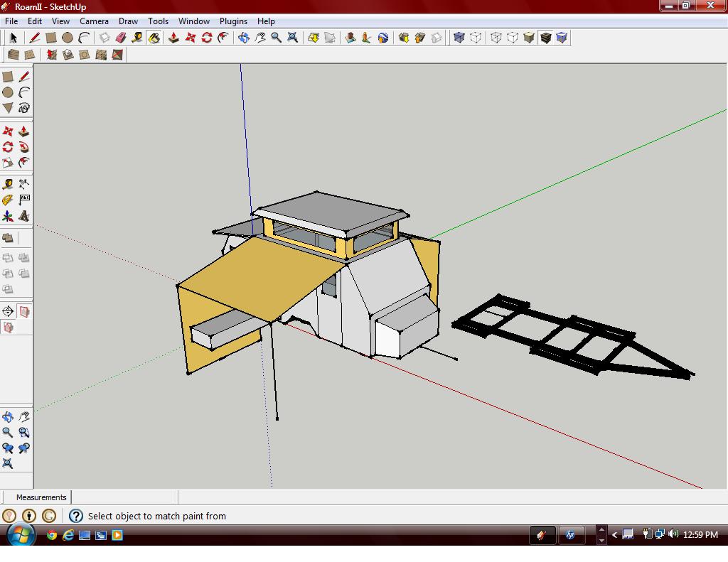Switch to Shaded With Textures style
Screen dimensions: 728x562
point(545,38)
